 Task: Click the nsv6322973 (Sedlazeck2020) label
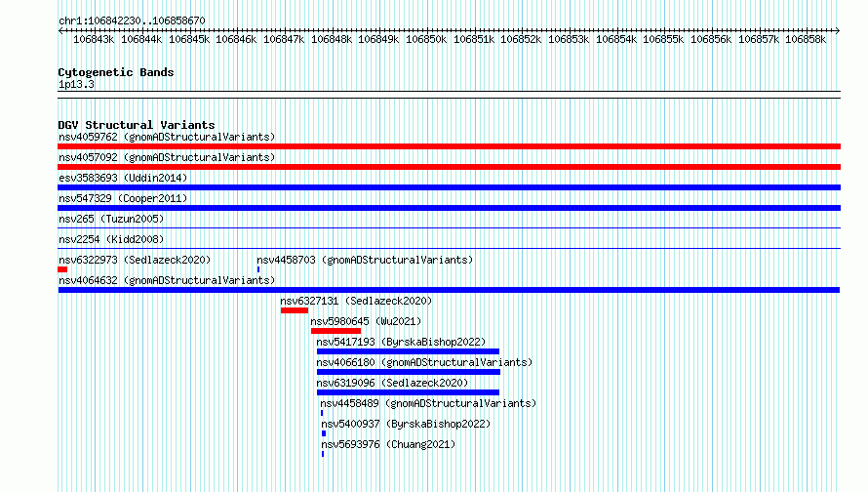135,260
